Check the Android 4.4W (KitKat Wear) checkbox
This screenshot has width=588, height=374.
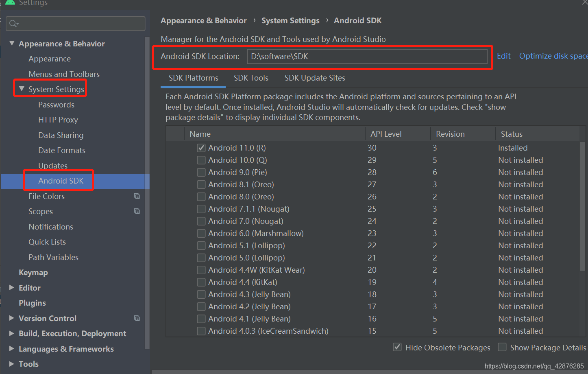tap(201, 270)
